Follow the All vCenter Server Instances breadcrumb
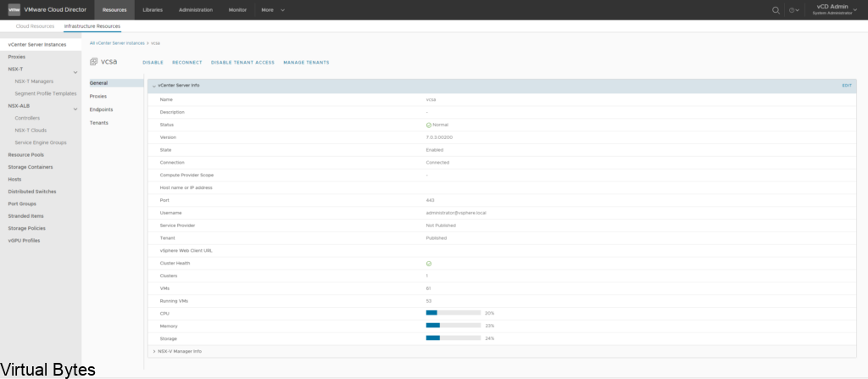Viewport: 868px width, 379px height. [x=117, y=43]
